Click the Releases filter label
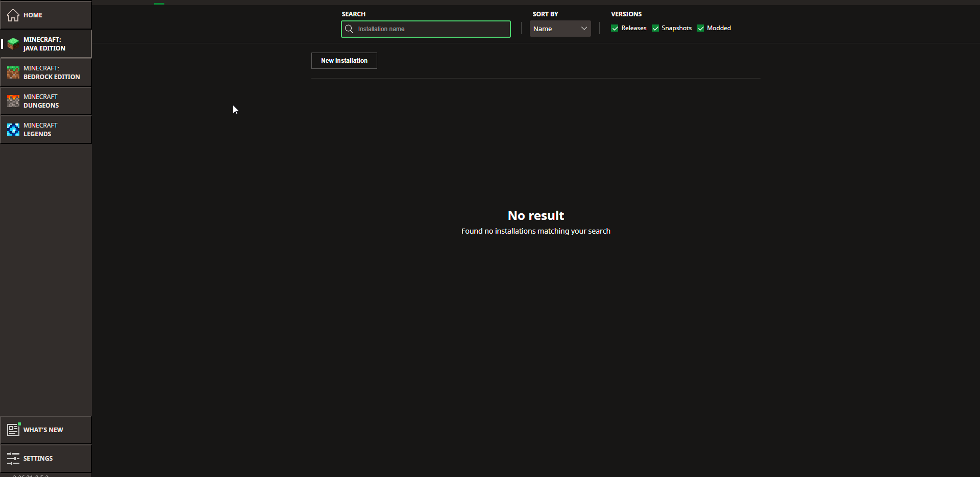This screenshot has height=477, width=980. coord(634,28)
